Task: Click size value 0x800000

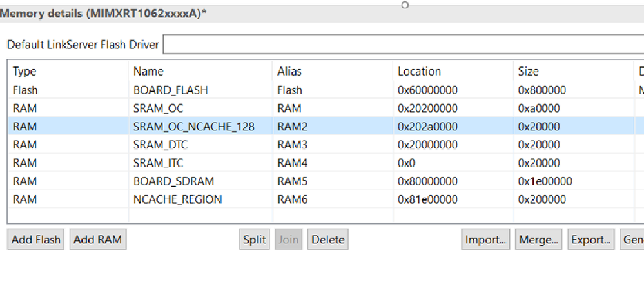Action: pos(542,90)
